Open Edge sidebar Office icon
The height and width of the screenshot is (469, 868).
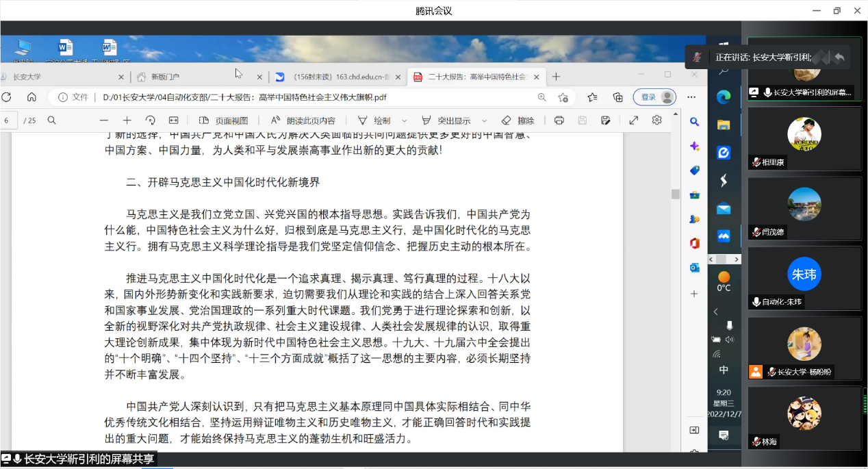click(694, 243)
